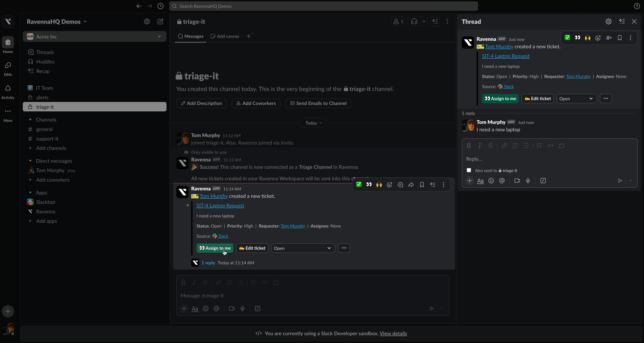Check Also send to triage-it box
Screen dimensions: 644x343
pos(469,170)
